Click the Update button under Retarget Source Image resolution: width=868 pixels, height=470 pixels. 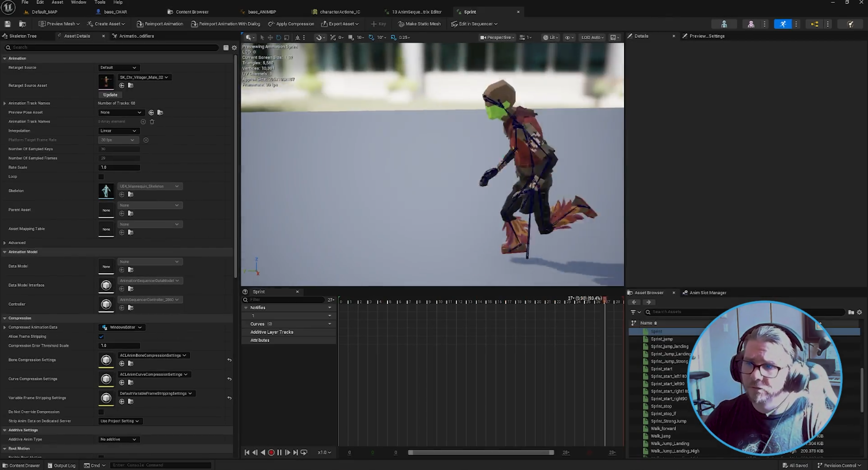(110, 95)
